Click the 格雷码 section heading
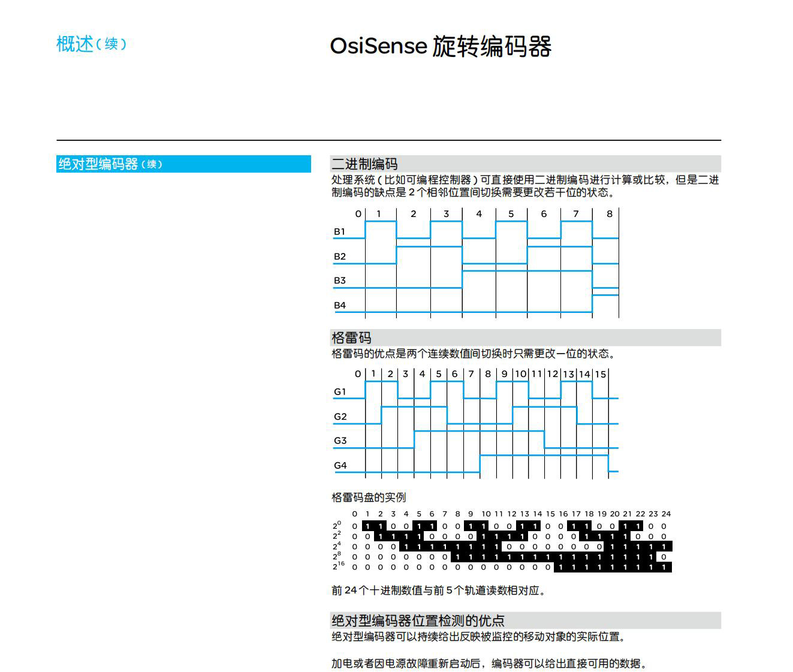Screen dimensions: 793x672 pyautogui.click(x=351, y=337)
